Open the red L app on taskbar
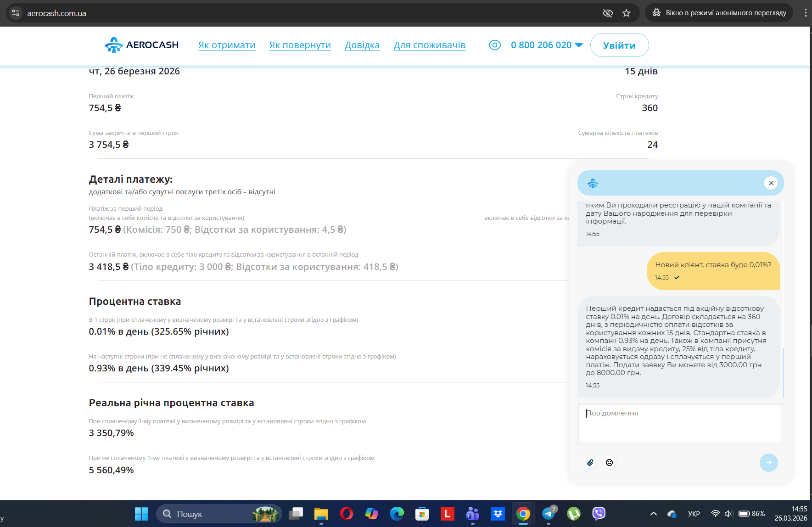The image size is (812, 527). [447, 514]
